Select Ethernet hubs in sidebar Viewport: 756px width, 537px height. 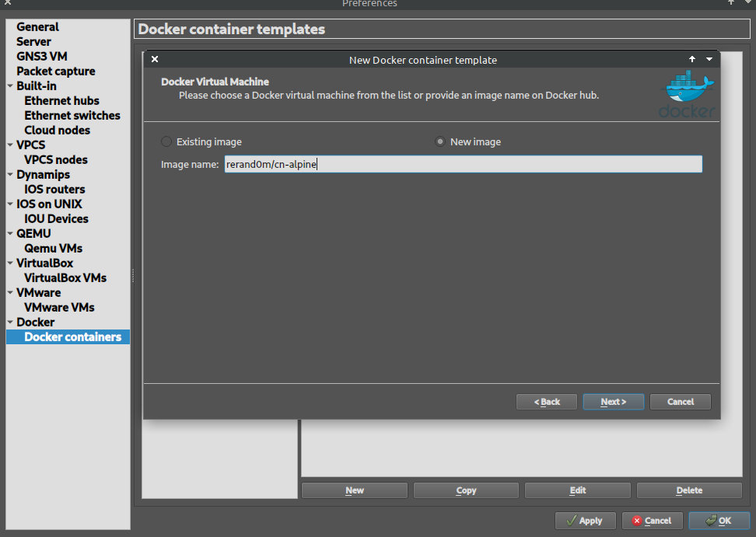pyautogui.click(x=61, y=101)
